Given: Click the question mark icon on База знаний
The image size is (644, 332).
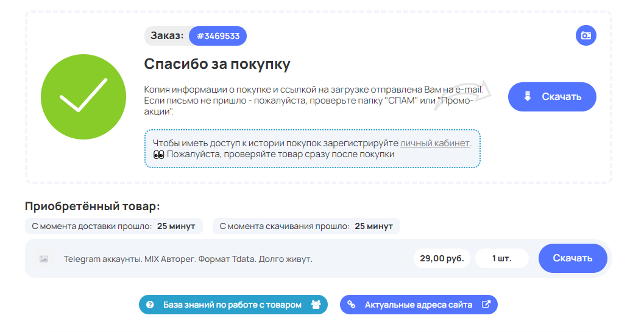Looking at the screenshot, I should click(x=150, y=305).
